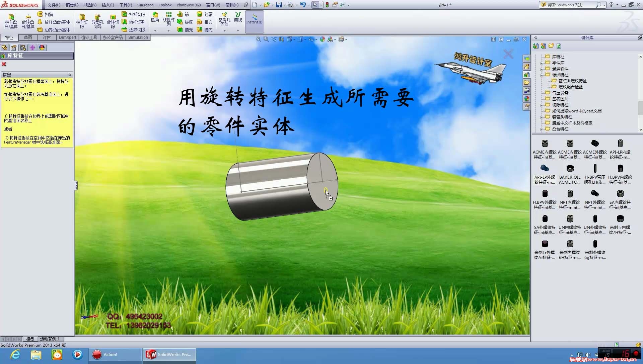
Task: Open the Linear Pattern dropdown arrow
Action: click(x=168, y=31)
